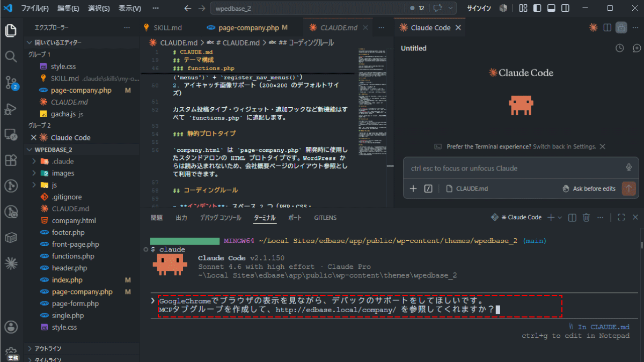Send message with the orange arrow button
Image resolution: width=644 pixels, height=362 pixels.
tap(628, 188)
